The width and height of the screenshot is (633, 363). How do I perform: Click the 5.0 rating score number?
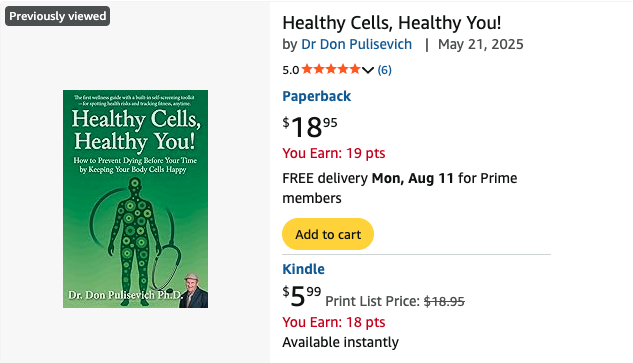coord(291,70)
